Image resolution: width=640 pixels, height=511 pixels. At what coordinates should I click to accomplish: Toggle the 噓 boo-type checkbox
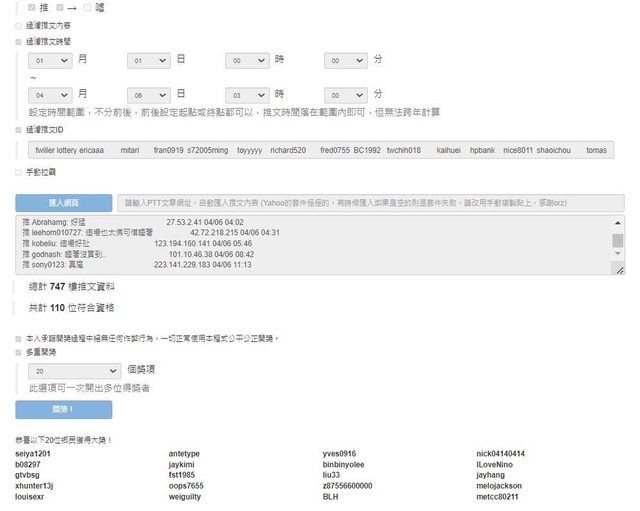pos(88,7)
